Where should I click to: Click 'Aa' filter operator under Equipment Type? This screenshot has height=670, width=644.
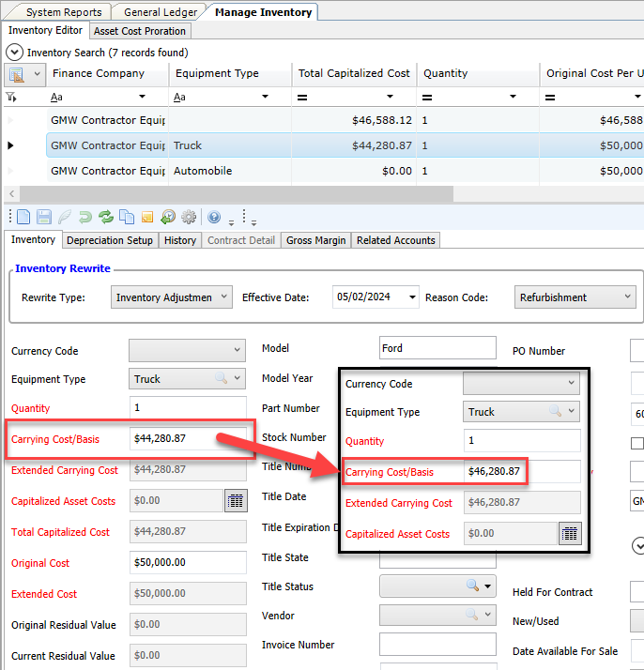point(179,98)
